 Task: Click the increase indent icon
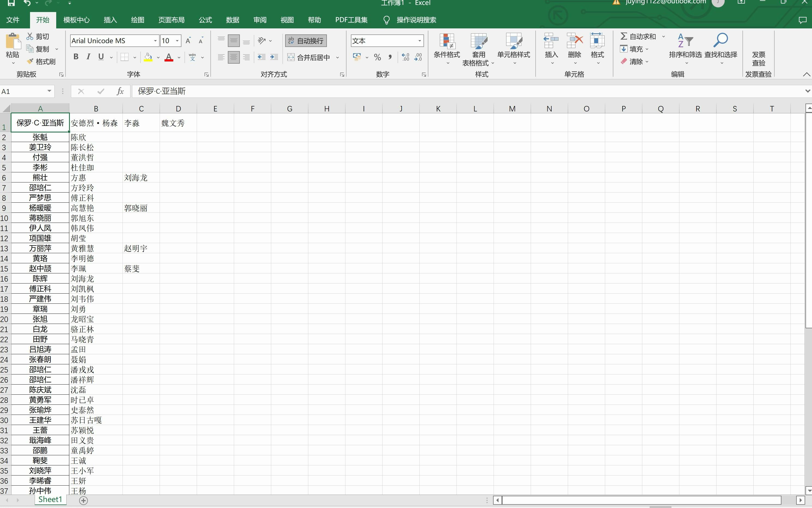point(274,57)
